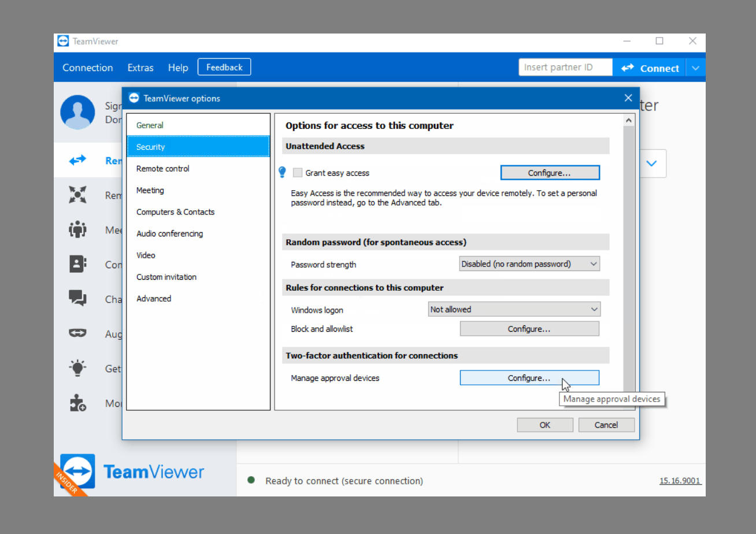Open the Computers & Contacts sidebar icon
This screenshot has height=534, width=756.
tap(77, 264)
